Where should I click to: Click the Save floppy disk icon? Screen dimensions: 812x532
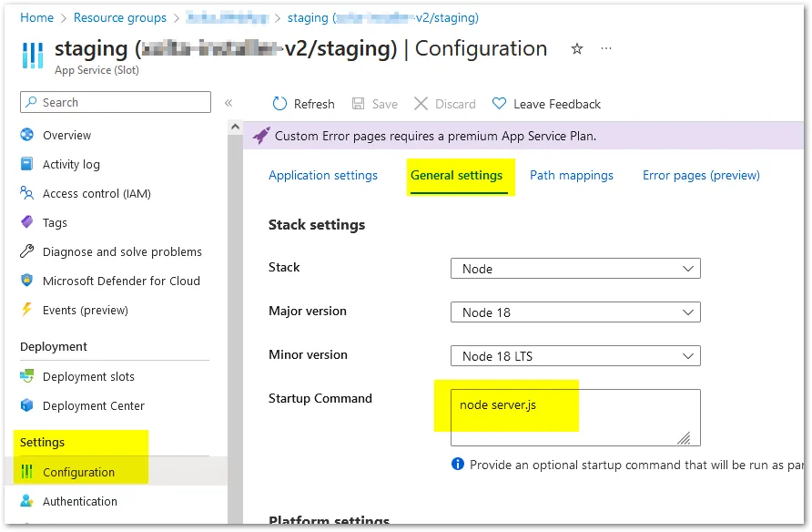click(359, 104)
